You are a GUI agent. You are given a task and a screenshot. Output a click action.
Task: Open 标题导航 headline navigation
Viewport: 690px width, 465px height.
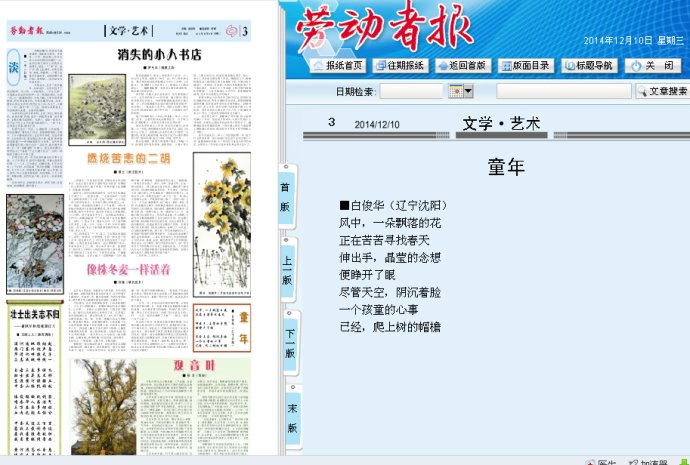[x=589, y=66]
